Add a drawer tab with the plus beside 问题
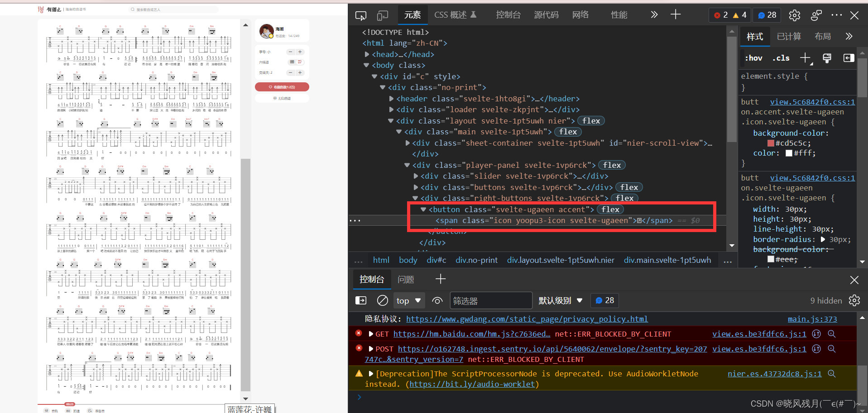Viewport: 868px width, 413px height. tap(440, 279)
